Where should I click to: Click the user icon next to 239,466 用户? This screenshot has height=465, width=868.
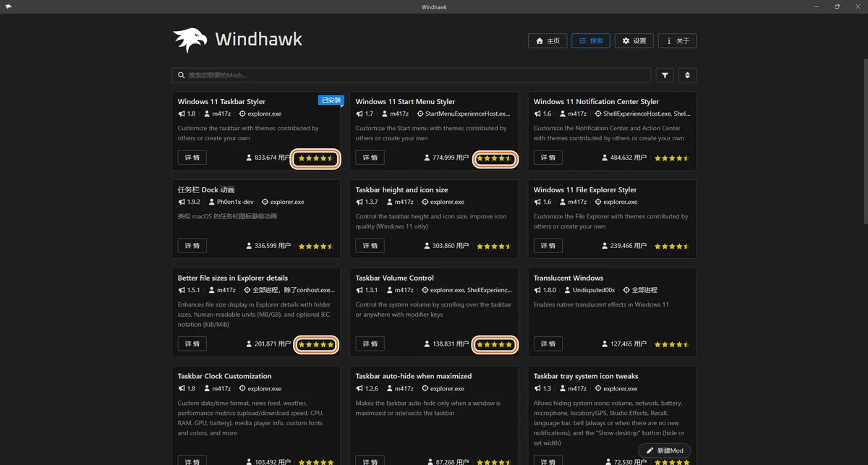[x=605, y=246]
